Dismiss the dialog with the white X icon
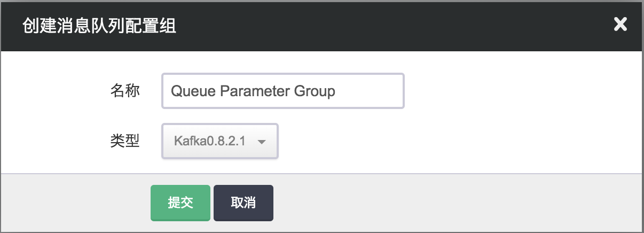The width and height of the screenshot is (644, 233). pos(620,25)
